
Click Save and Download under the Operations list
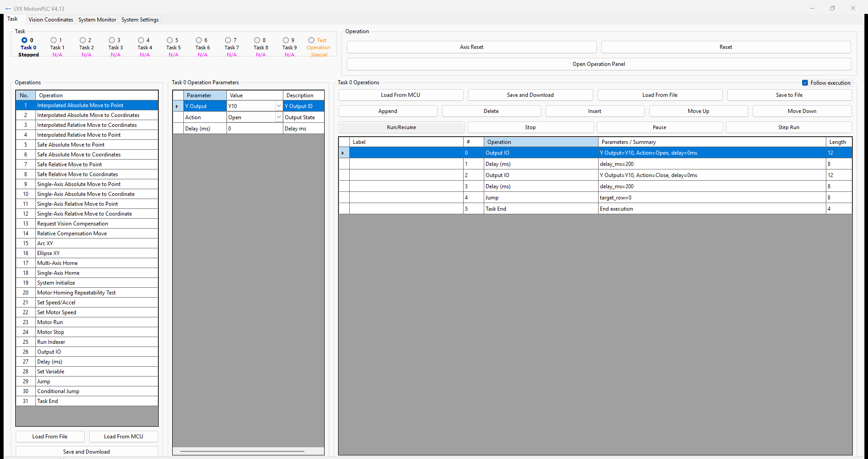click(87, 451)
